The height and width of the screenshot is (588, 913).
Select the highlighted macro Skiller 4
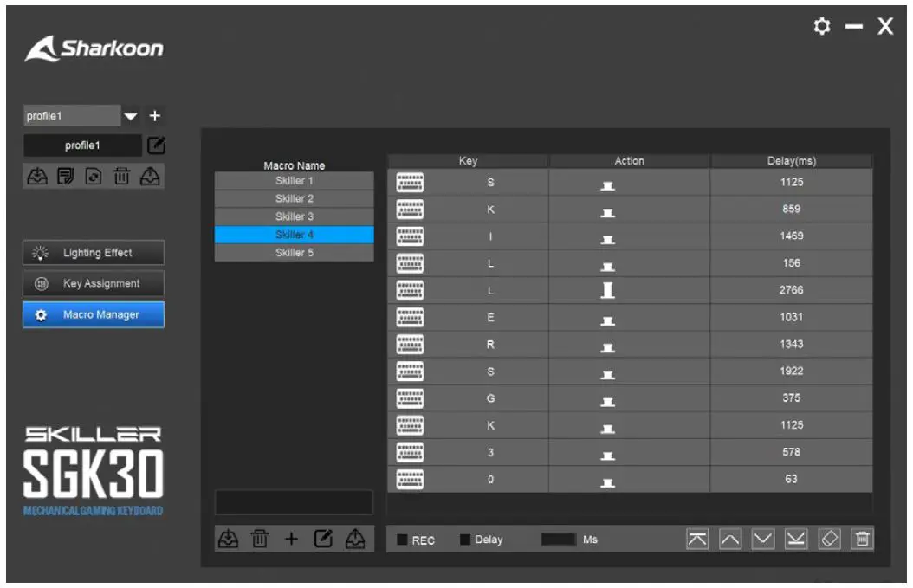(x=294, y=235)
